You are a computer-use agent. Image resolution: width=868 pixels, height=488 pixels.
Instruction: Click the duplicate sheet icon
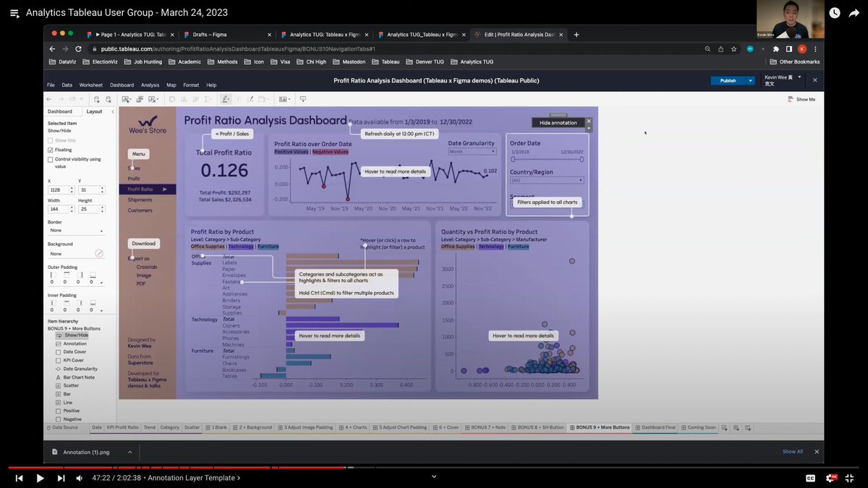140,99
